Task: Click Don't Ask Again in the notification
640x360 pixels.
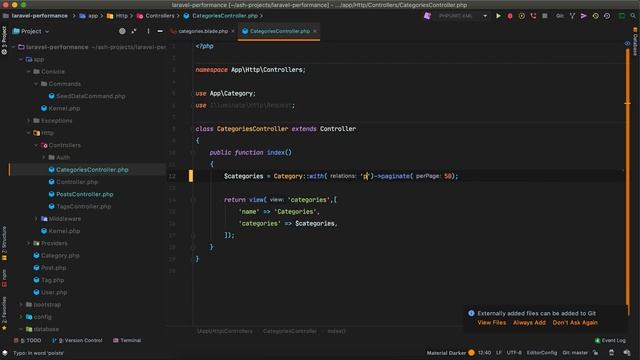Action: 575,322
